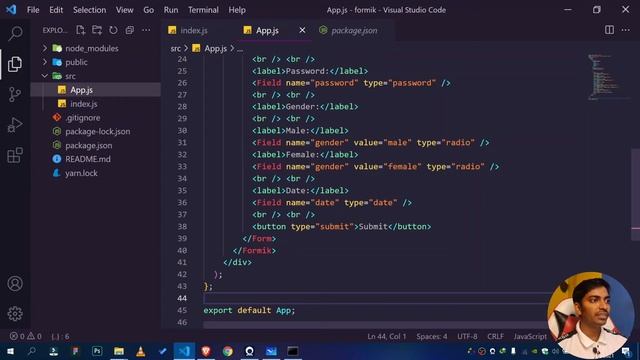The height and width of the screenshot is (360, 640).
Task: Split the editor to the right
Action: (609, 30)
